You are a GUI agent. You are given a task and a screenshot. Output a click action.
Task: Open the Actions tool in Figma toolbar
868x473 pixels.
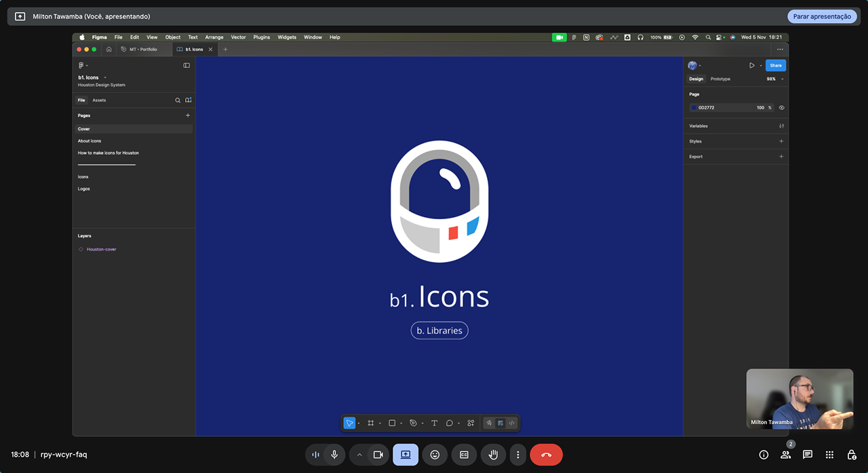[x=471, y=423]
